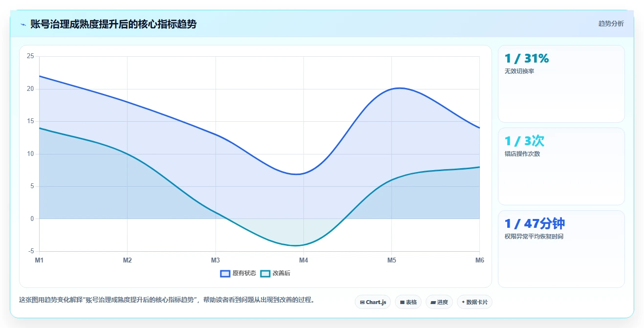Click the chart title 账号治理成熟度提升后的核心指标趋势

click(113, 24)
